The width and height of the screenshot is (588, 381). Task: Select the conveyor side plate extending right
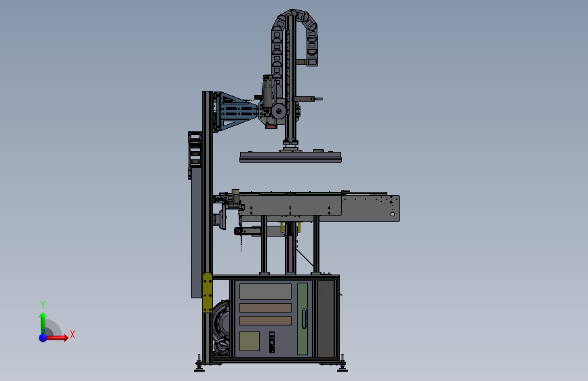(370, 209)
